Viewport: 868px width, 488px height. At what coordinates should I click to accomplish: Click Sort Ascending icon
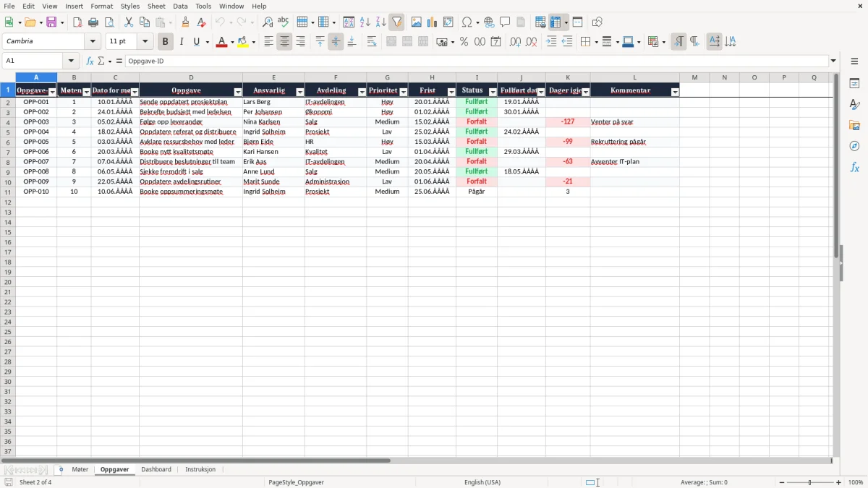[365, 22]
